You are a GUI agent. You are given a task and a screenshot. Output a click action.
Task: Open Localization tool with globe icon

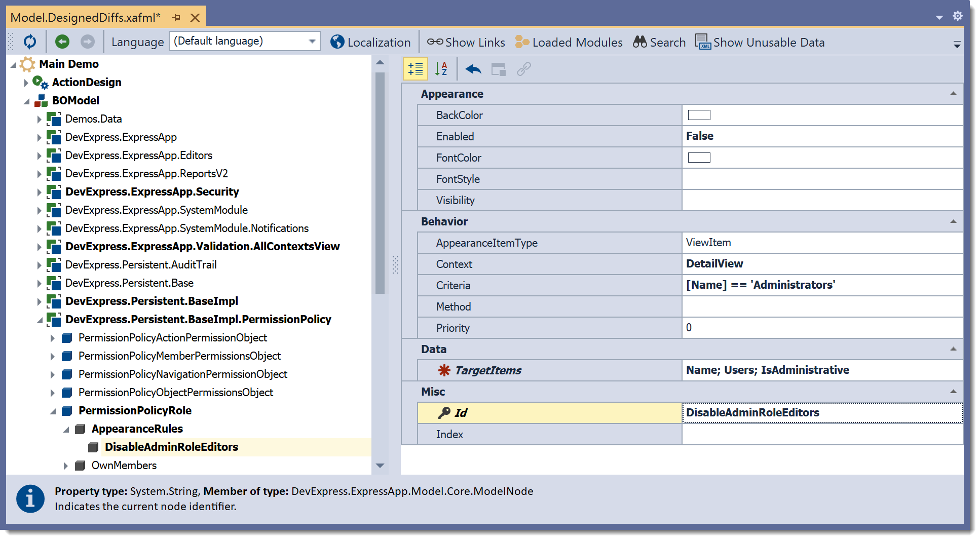(370, 42)
